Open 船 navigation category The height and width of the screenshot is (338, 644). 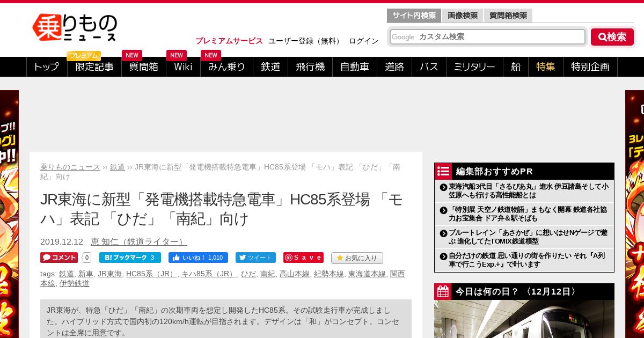point(516,67)
